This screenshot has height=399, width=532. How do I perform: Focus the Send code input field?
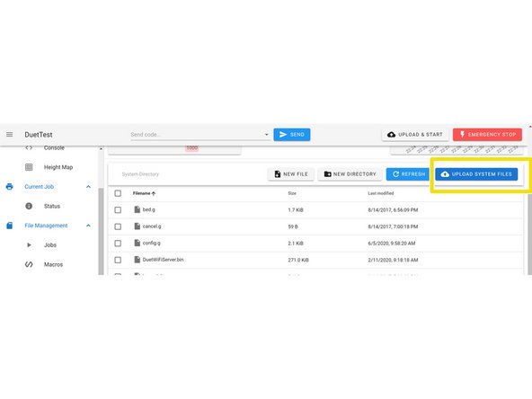tap(197, 135)
